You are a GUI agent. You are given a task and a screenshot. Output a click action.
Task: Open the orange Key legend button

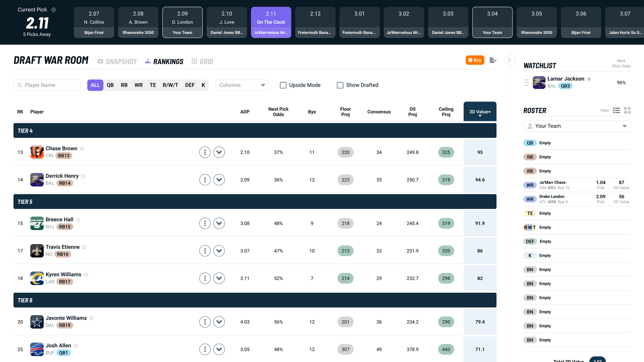tap(475, 60)
